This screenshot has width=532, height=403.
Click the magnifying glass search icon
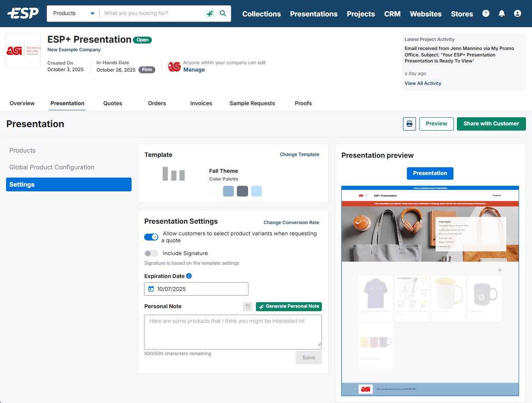tap(223, 13)
